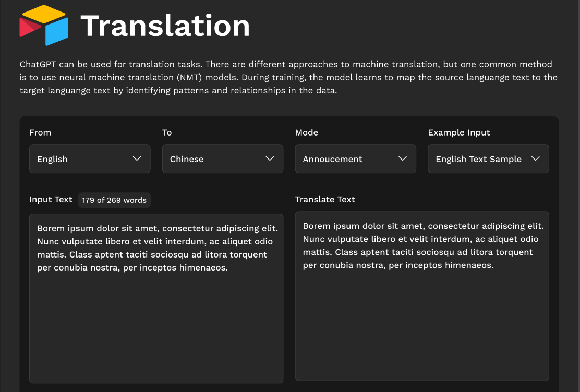Click the From field label
The height and width of the screenshot is (392, 580).
(x=40, y=132)
